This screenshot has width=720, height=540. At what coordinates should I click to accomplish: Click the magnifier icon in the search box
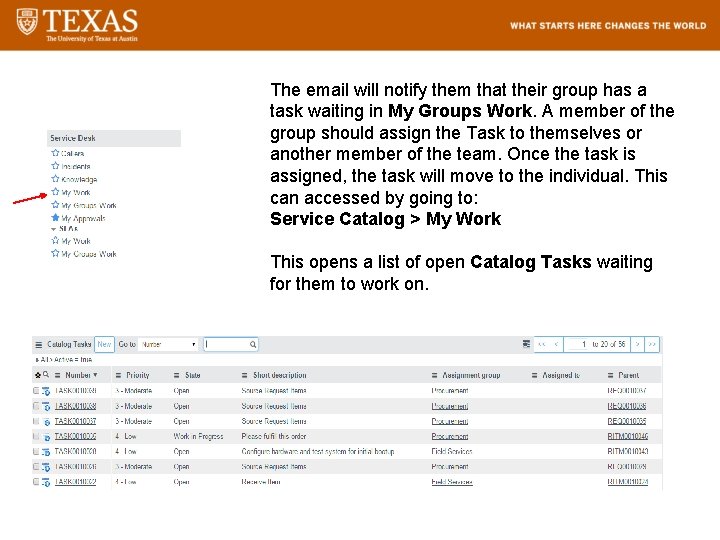click(253, 344)
